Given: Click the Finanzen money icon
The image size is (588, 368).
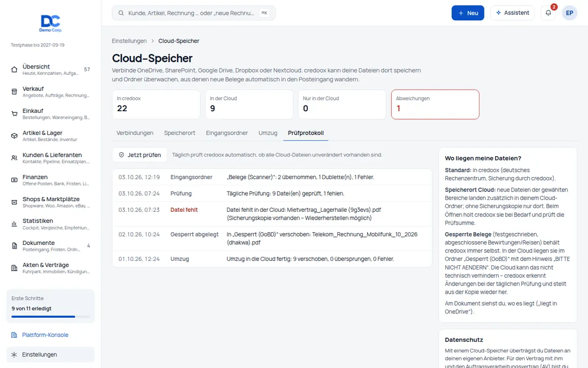Looking at the screenshot, I should pos(14,180).
